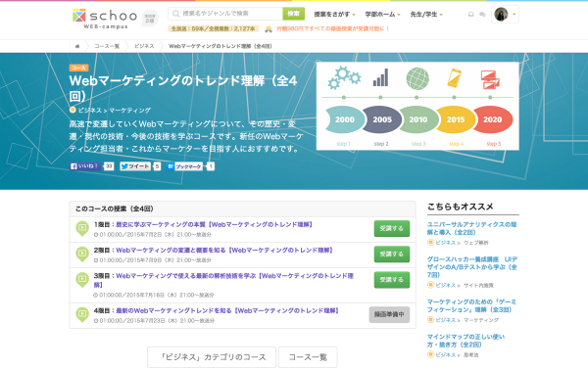Open recommended course ユニバーサルアナリティクスの理解と導入
The image size is (588, 370).
[x=471, y=228]
